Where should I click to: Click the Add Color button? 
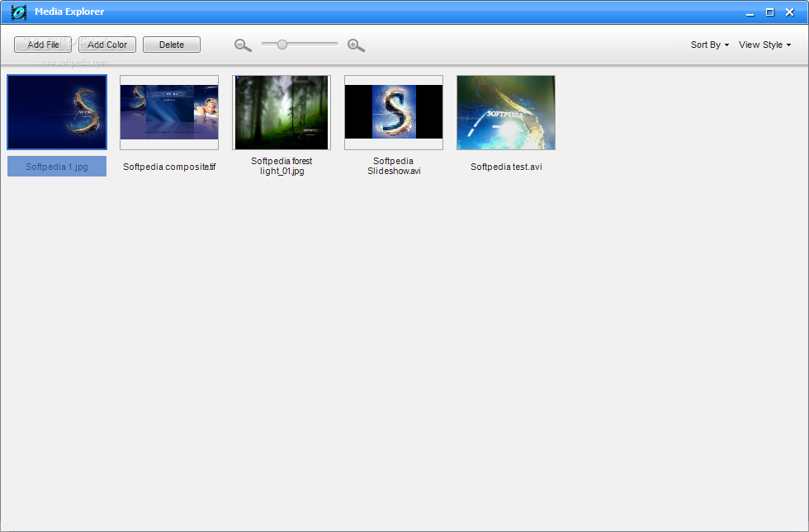107,45
